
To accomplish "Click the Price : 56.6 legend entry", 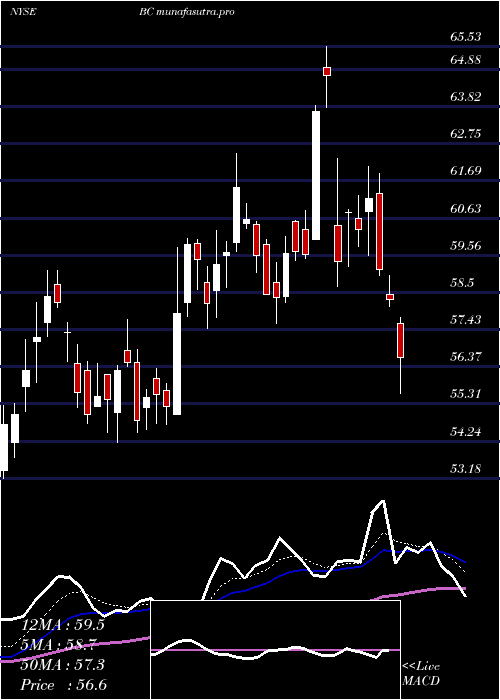I will [x=63, y=684].
